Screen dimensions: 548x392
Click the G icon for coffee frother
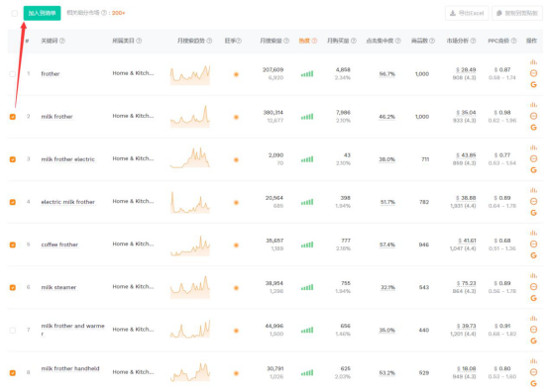pyautogui.click(x=533, y=255)
